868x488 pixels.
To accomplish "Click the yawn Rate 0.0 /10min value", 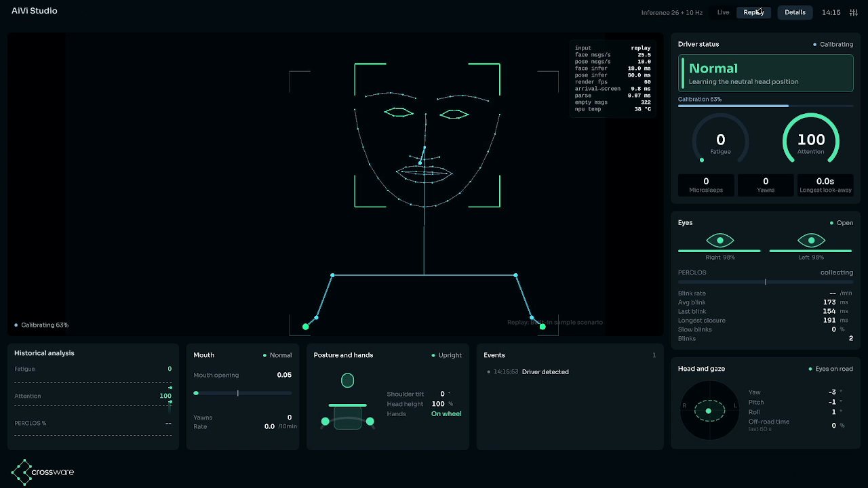I will tap(281, 427).
